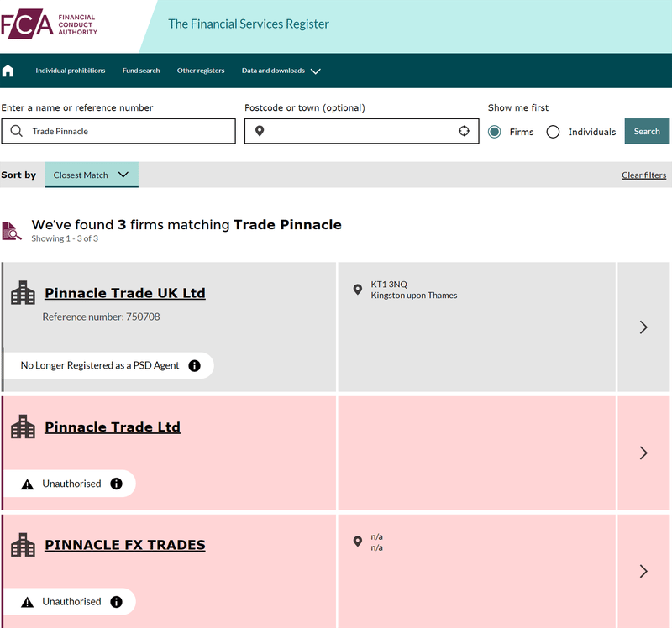This screenshot has width=672, height=628.
Task: Click map pin beside KT1 3NQ
Action: point(358,290)
